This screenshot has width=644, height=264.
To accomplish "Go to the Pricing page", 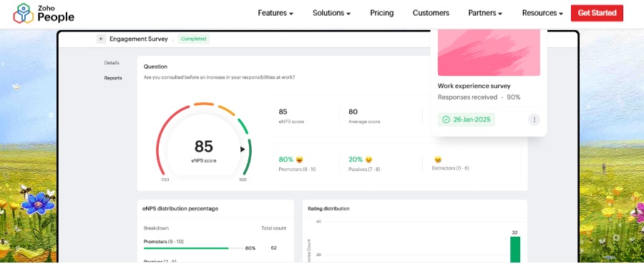I will (381, 13).
